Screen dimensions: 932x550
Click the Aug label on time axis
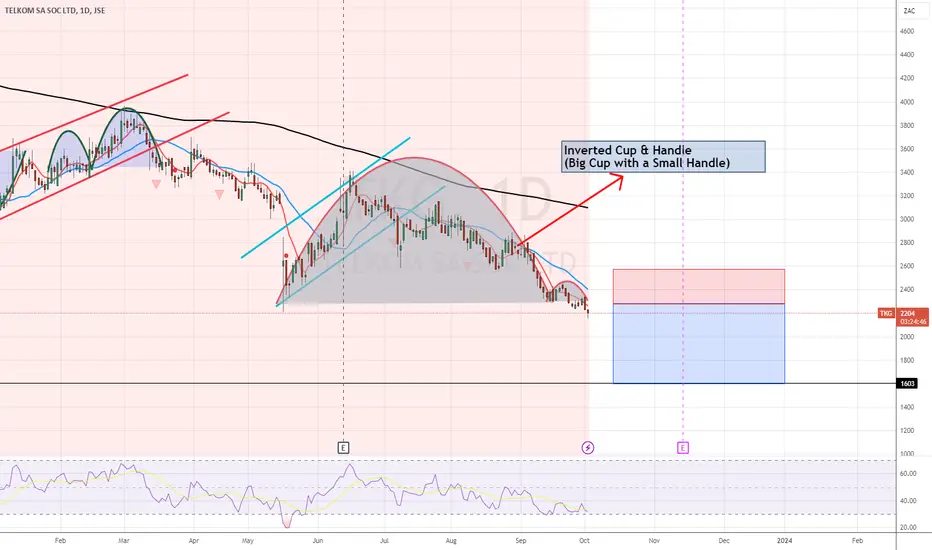[x=451, y=540]
